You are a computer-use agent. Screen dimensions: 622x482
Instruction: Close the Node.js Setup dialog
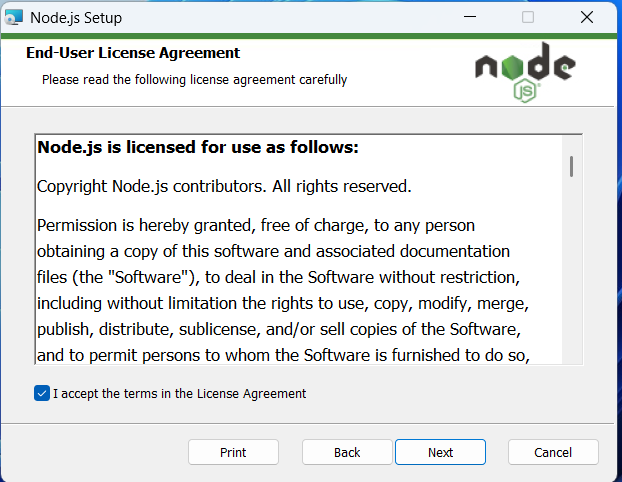click(x=586, y=17)
